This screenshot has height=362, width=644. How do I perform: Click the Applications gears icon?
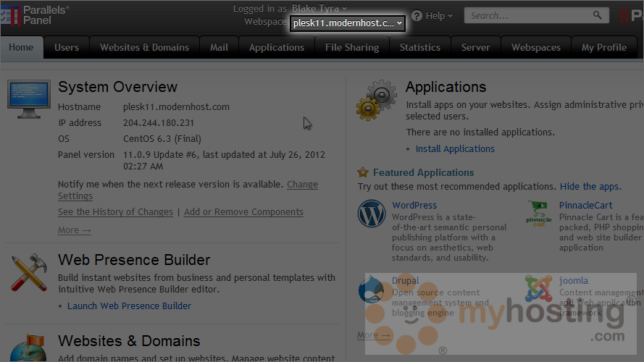[x=377, y=100]
